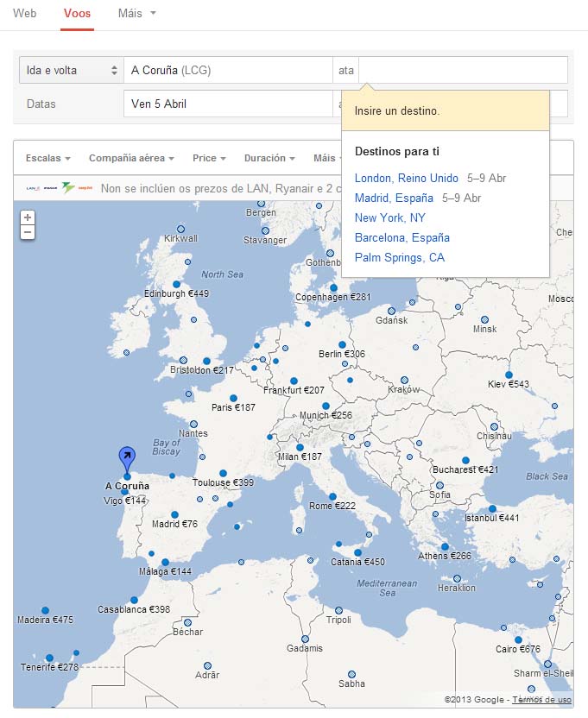
Task: Open the Máis menu in top navigation
Action: pyautogui.click(x=136, y=13)
